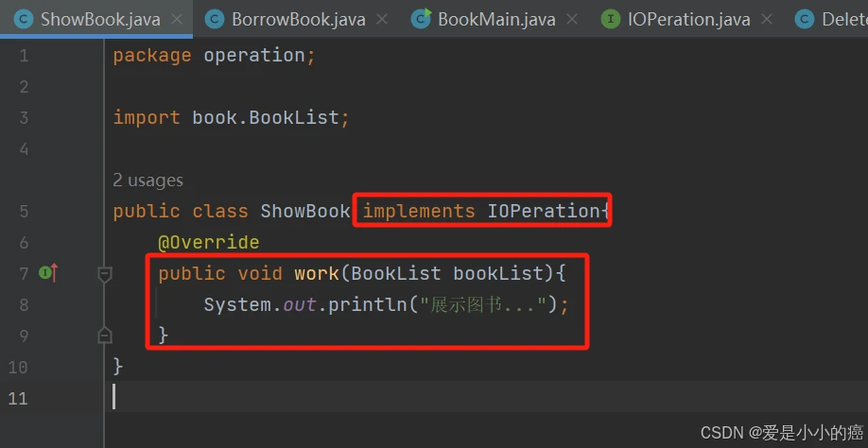Close the BorrowBook.java tab
868x448 pixels.
(x=382, y=19)
